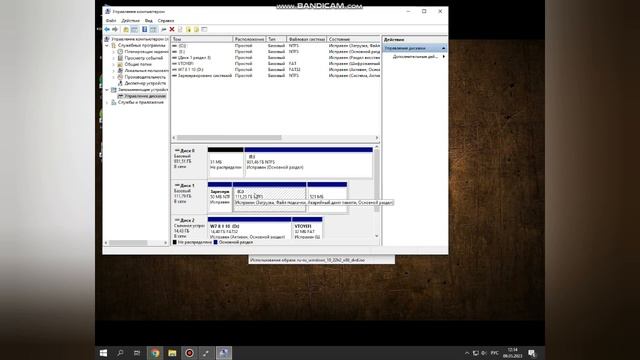
Task: Open File Explorer from the taskbar
Action: click(172, 353)
